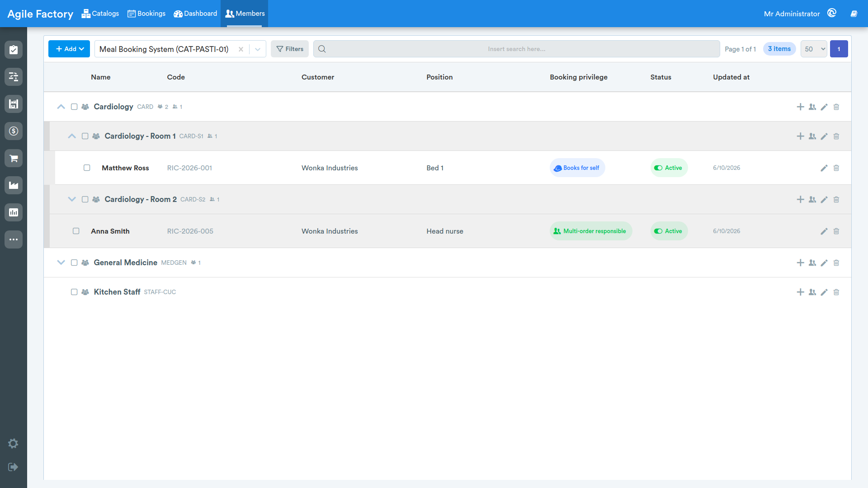Click the logout icon in the sidebar
Viewport: 868px width, 488px height.
(13, 467)
